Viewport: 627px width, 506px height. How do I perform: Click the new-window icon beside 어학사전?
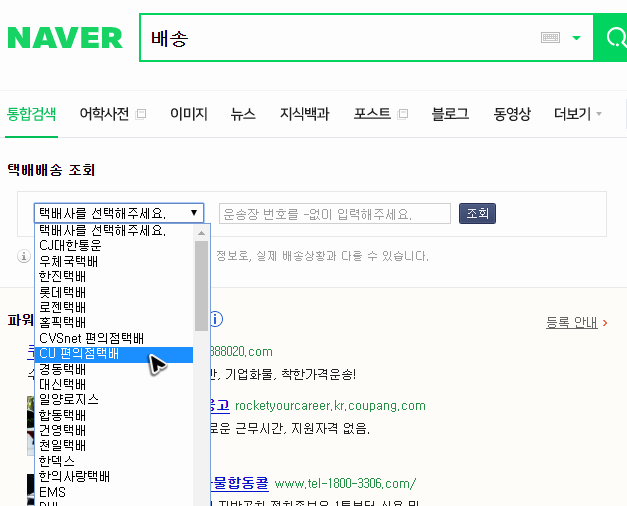pos(141,114)
